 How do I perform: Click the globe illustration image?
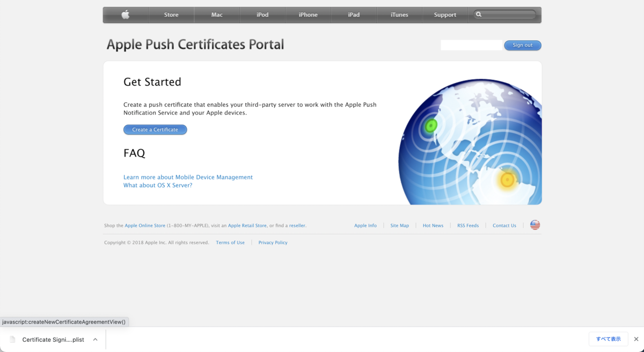(x=470, y=142)
